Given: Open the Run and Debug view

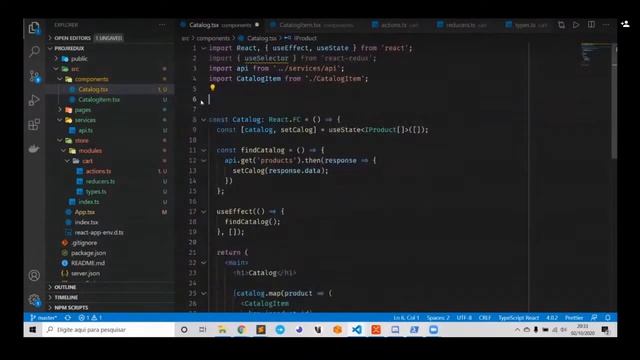Looking at the screenshot, I should pyautogui.click(x=34, y=100).
